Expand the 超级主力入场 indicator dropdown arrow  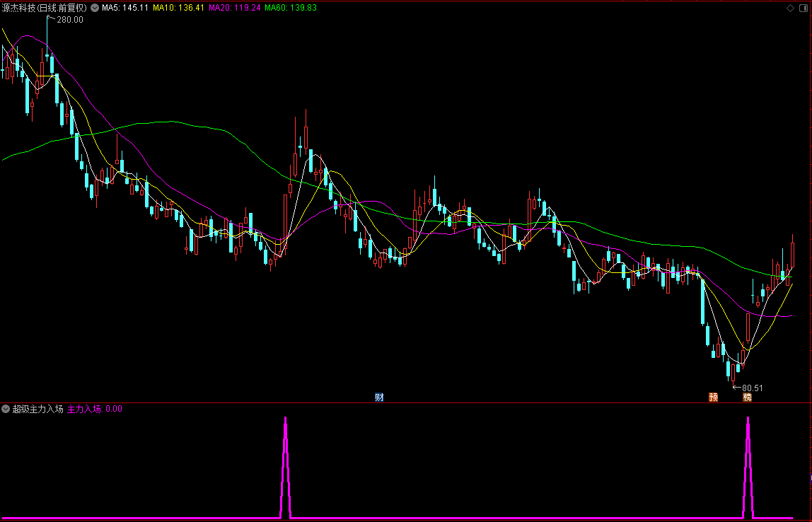click(6, 409)
